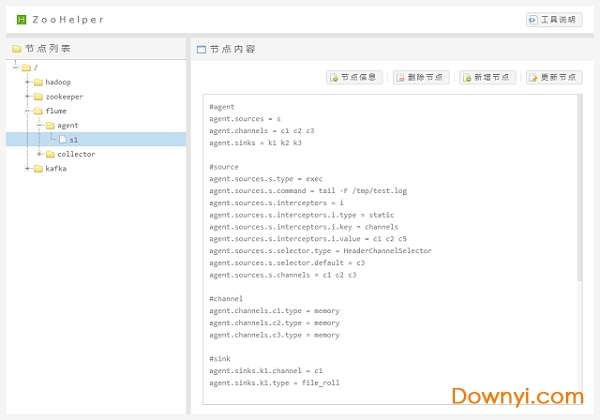Click the line 'agent.sinks = k1 k2 k3'
The image size is (600, 420).
[255, 143]
